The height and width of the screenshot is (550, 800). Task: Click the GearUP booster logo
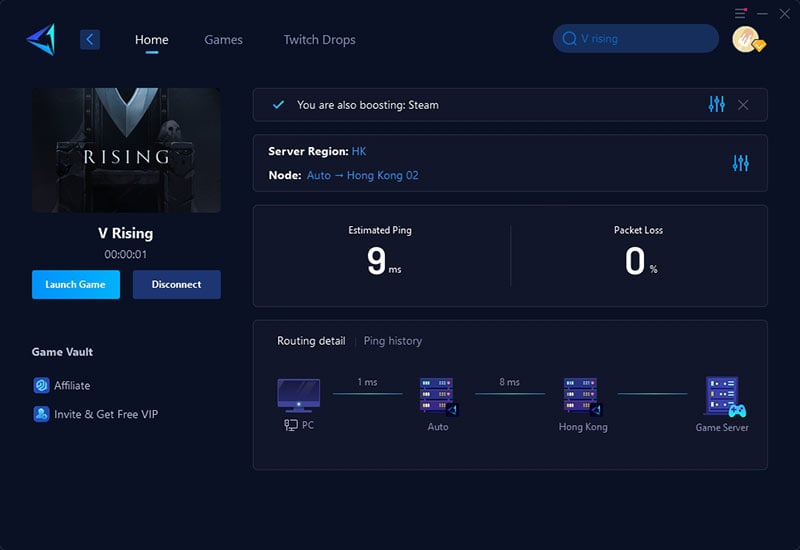41,39
